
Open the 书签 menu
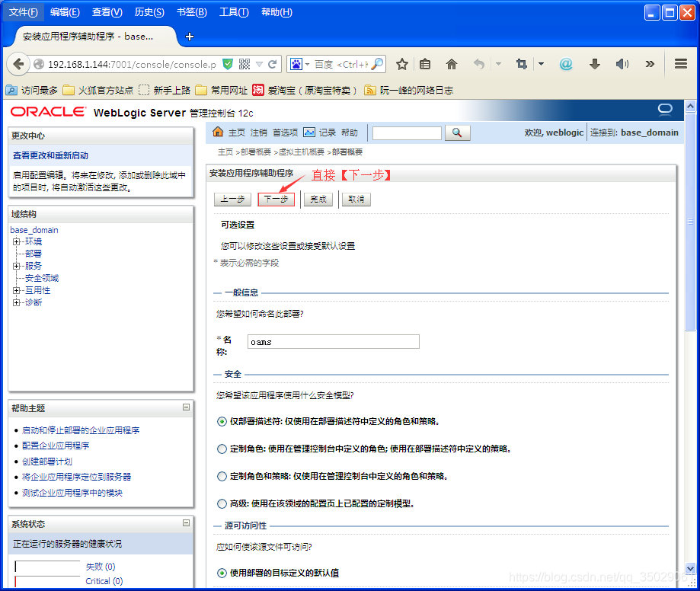191,12
